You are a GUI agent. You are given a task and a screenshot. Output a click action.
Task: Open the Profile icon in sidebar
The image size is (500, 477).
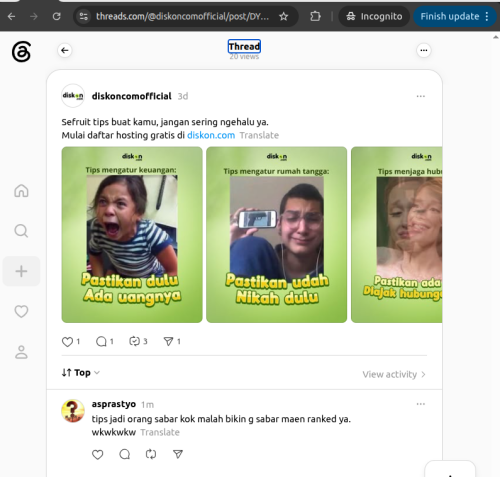pos(21,352)
